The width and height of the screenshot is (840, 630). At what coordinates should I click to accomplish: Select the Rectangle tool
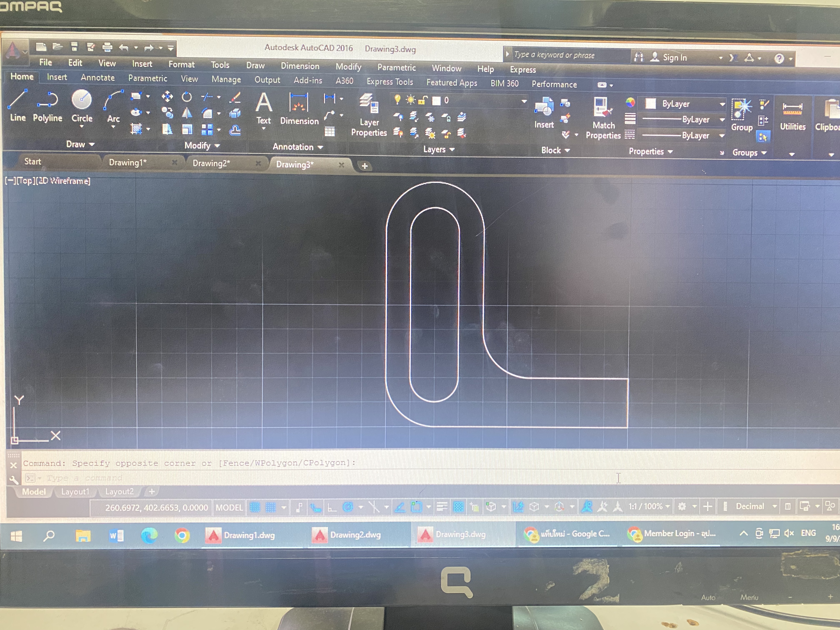tap(136, 96)
